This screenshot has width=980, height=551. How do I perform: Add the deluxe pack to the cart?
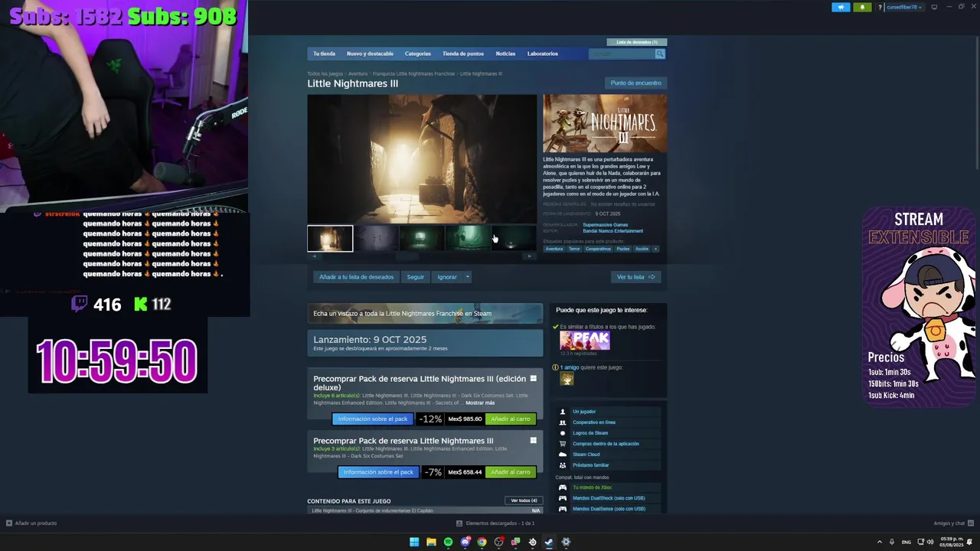511,419
